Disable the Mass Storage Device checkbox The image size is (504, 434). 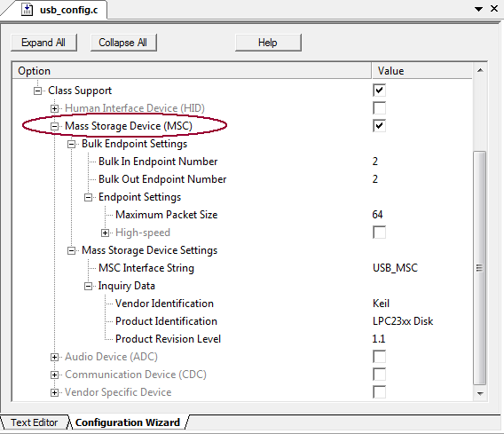tap(379, 126)
